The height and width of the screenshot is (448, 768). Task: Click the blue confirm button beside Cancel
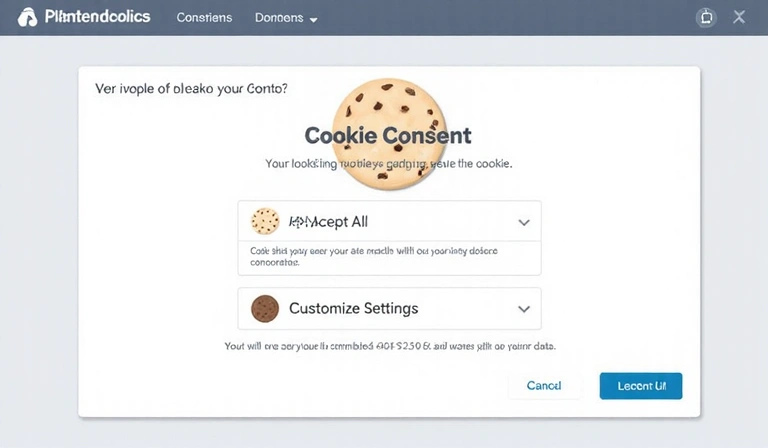640,385
